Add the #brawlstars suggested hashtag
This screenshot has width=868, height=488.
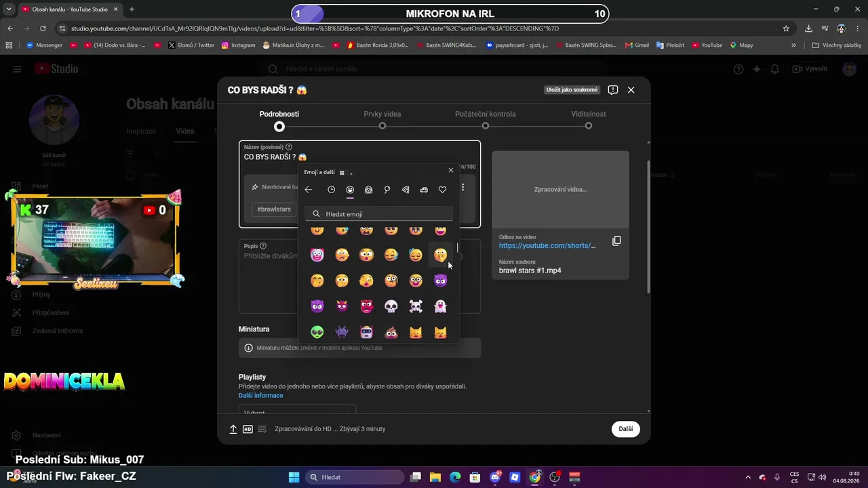pyautogui.click(x=274, y=209)
